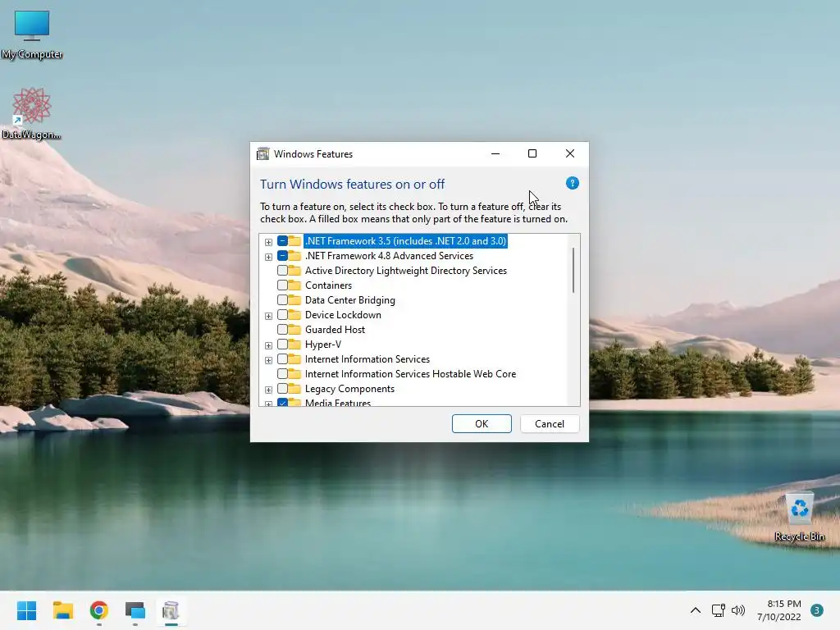The width and height of the screenshot is (840, 630).
Task: Dismiss the dialog with Cancel
Action: click(550, 424)
